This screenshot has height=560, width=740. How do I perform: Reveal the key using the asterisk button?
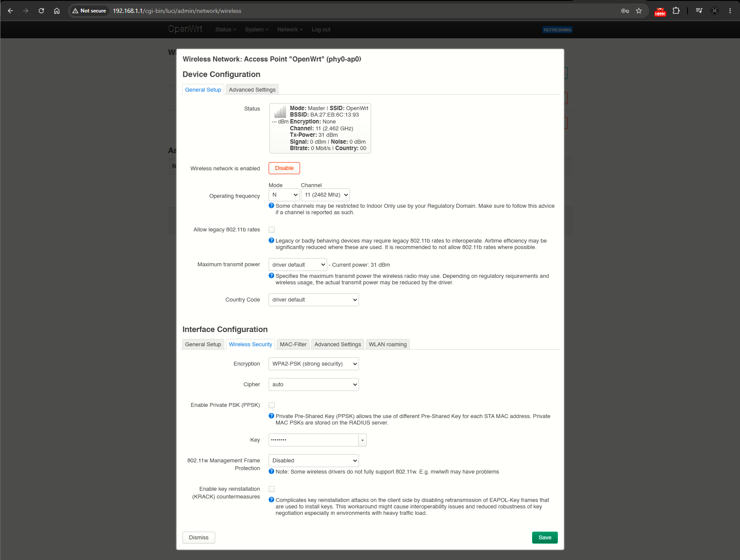(362, 440)
